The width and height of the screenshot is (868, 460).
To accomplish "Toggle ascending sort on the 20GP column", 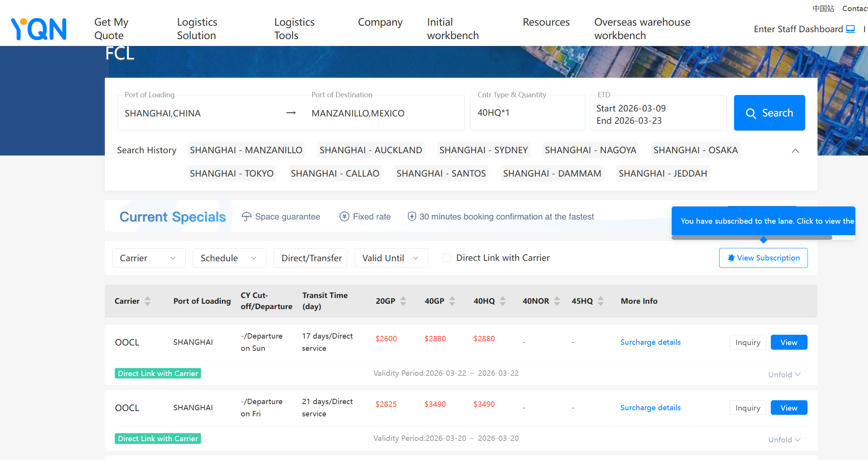I will [x=403, y=298].
